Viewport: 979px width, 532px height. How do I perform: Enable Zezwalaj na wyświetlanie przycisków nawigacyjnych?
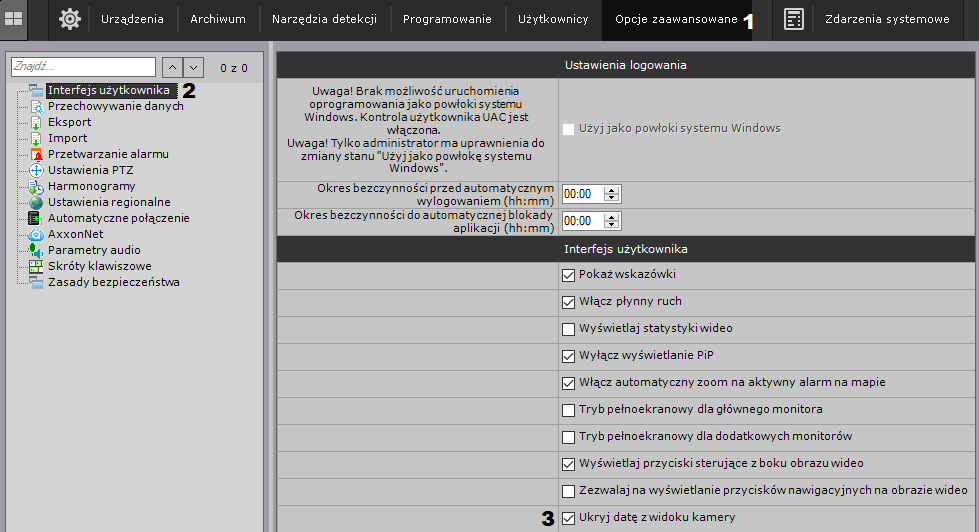pos(568,491)
